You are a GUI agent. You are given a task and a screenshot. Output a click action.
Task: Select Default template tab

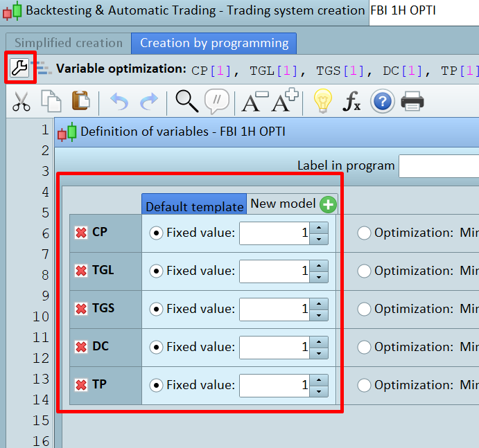click(194, 204)
